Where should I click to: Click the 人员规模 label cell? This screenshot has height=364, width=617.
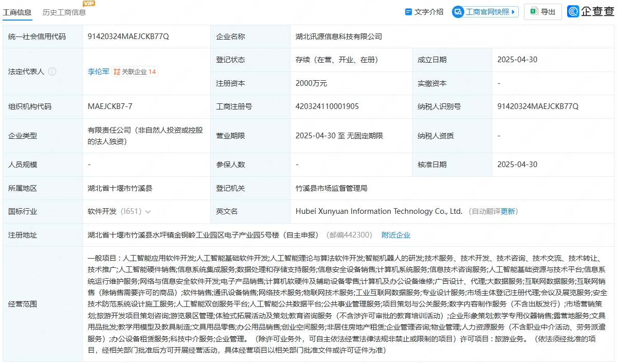click(x=42, y=165)
